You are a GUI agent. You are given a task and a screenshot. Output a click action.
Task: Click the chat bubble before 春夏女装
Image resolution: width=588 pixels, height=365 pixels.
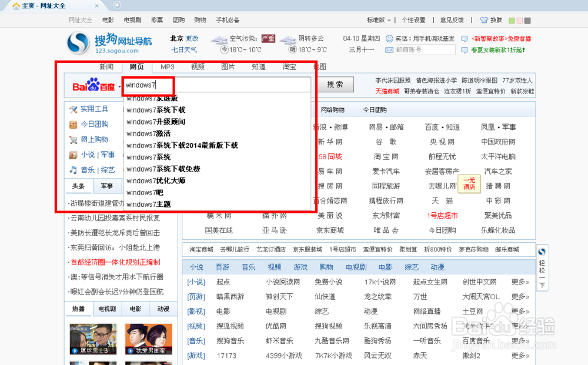point(465,50)
